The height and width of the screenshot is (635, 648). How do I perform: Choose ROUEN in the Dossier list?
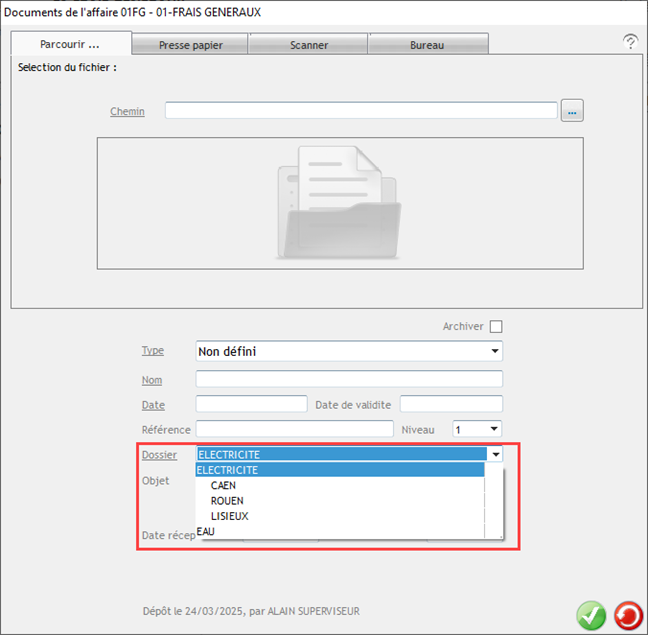227,501
